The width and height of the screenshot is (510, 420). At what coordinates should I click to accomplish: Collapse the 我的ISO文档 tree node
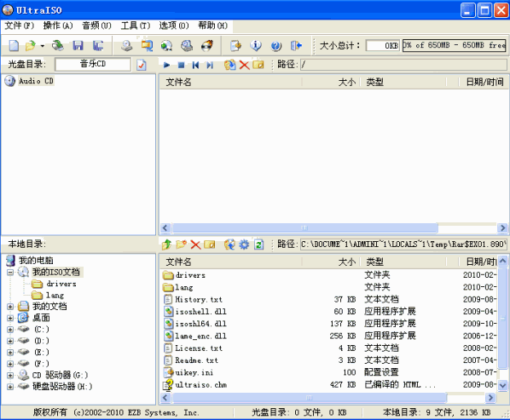(x=10, y=272)
